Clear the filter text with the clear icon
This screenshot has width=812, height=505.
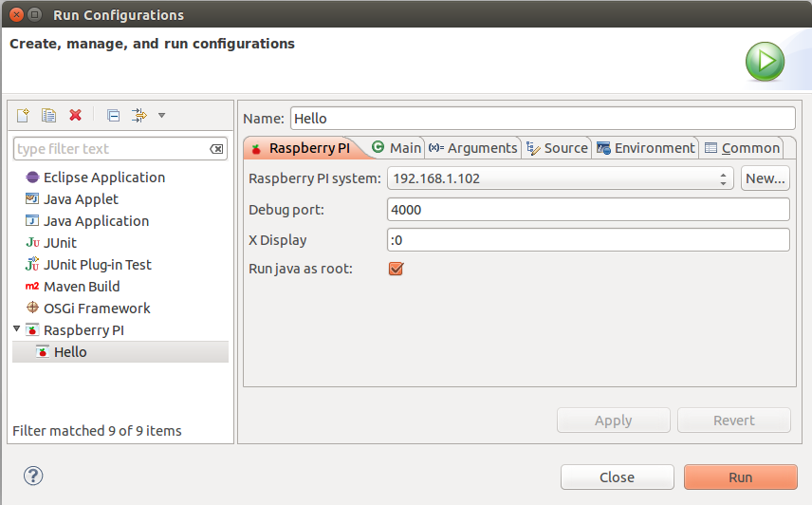[216, 149]
